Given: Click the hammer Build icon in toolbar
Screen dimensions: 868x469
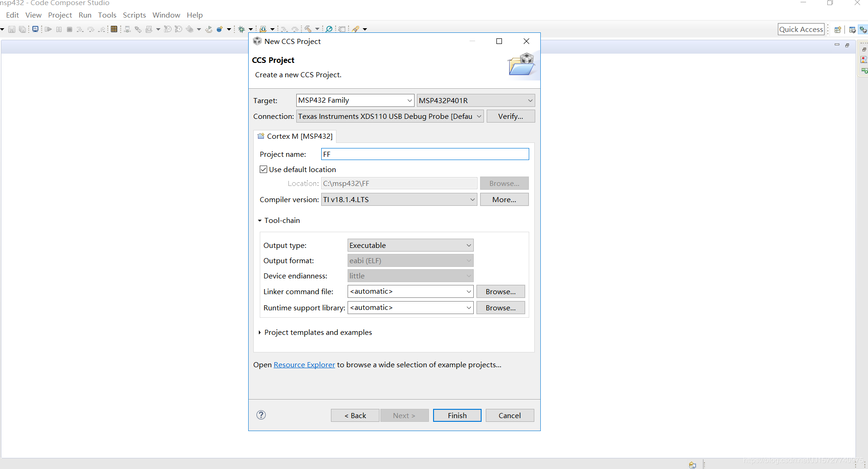Looking at the screenshot, I should pos(308,29).
